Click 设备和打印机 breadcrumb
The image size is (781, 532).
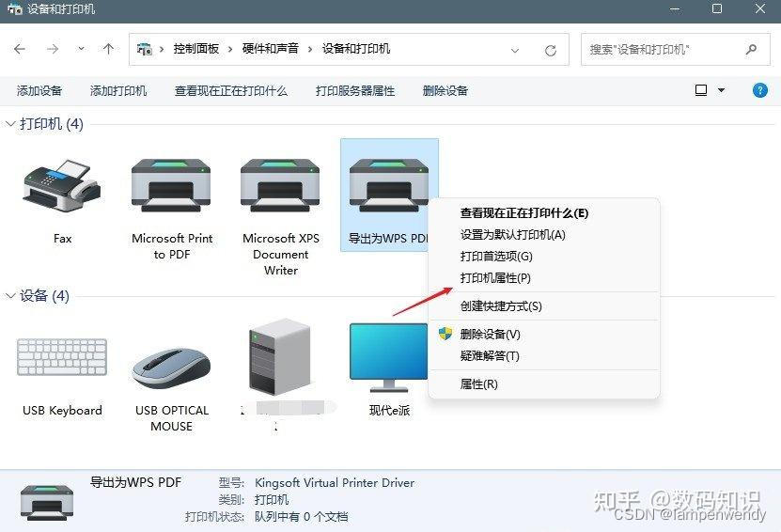356,49
